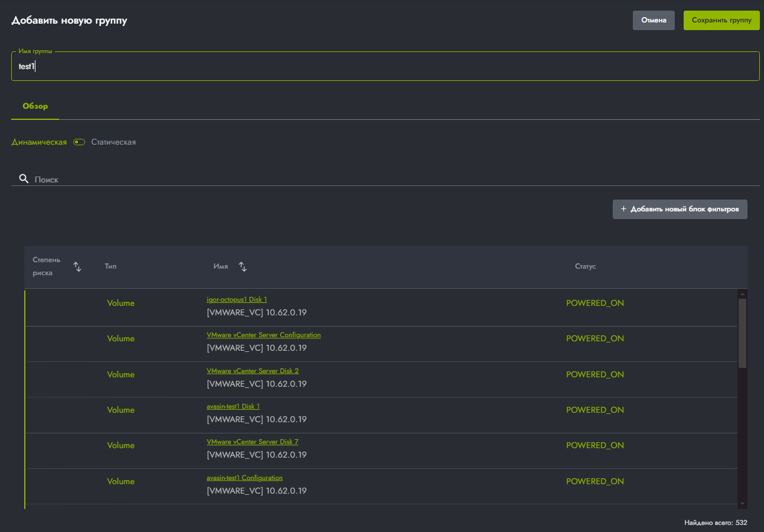The image size is (764, 532).
Task: Sort by risk level arrows icon
Action: pyautogui.click(x=77, y=267)
